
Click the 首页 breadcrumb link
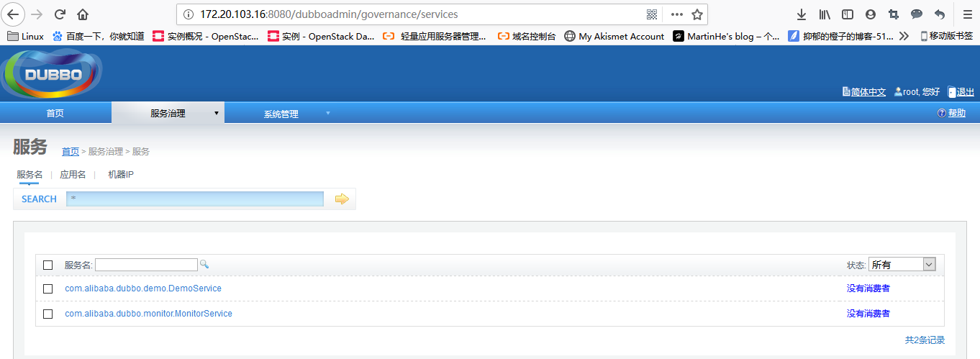(71, 152)
